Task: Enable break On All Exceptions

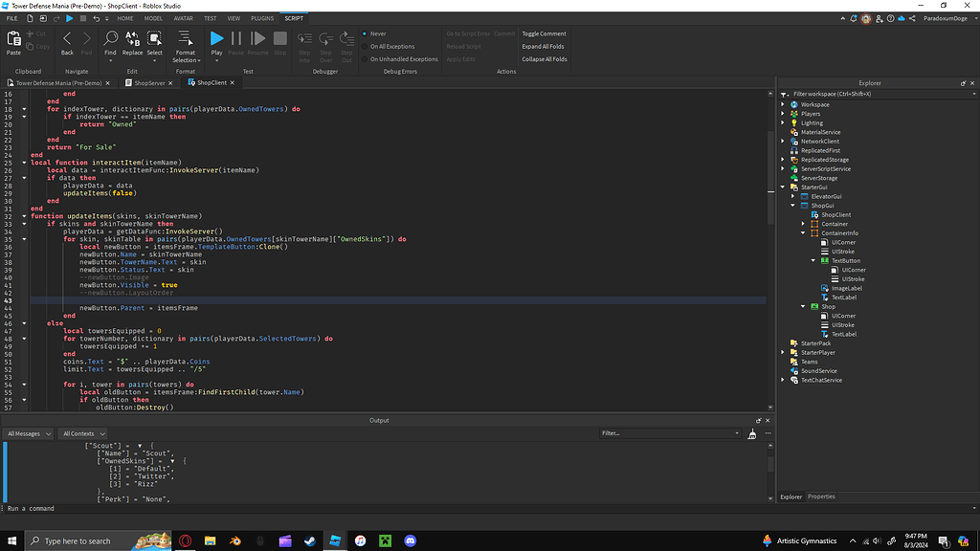Action: 392,46
